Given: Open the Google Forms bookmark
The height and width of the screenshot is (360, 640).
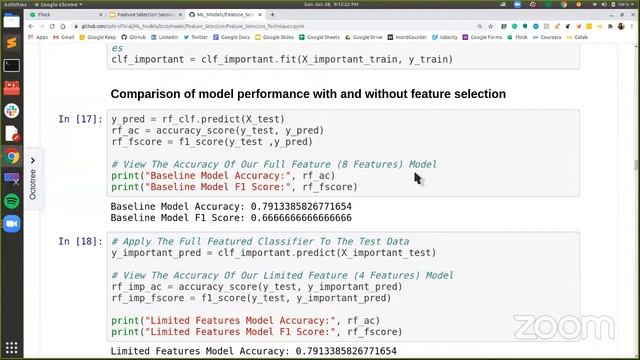Looking at the screenshot, I should pos(482,37).
